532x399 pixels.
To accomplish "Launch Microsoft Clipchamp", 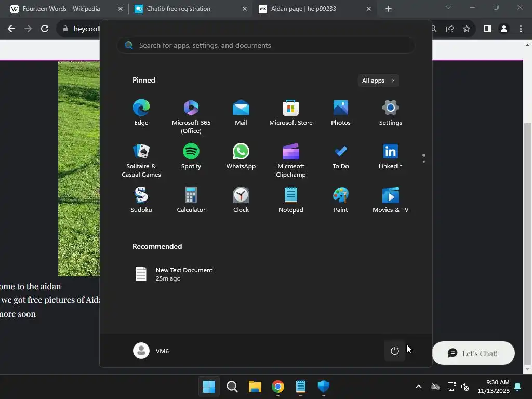I will (x=291, y=160).
